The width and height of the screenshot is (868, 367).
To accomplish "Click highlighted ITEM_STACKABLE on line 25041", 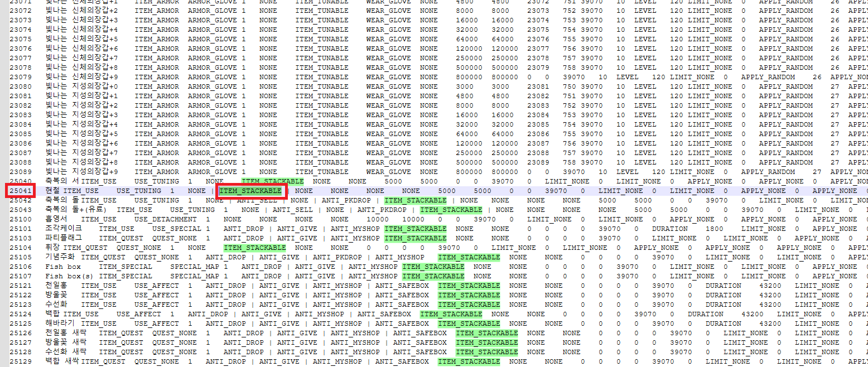I will click(250, 191).
